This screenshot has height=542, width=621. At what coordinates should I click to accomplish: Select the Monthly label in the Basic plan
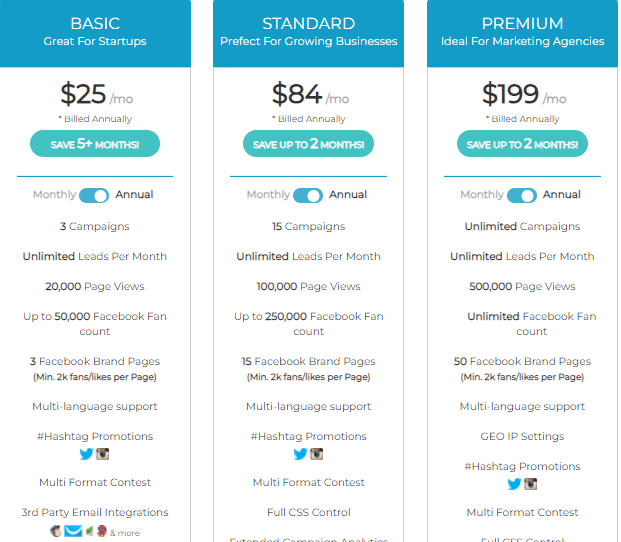pyautogui.click(x=54, y=194)
